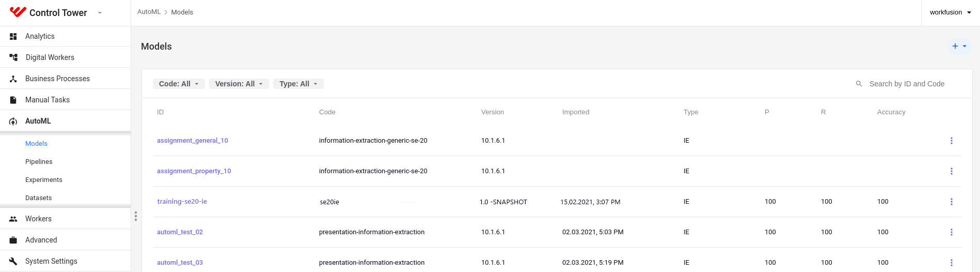The height and width of the screenshot is (272, 980).
Task: Open more options for assignment_general_10
Action: click(x=952, y=141)
